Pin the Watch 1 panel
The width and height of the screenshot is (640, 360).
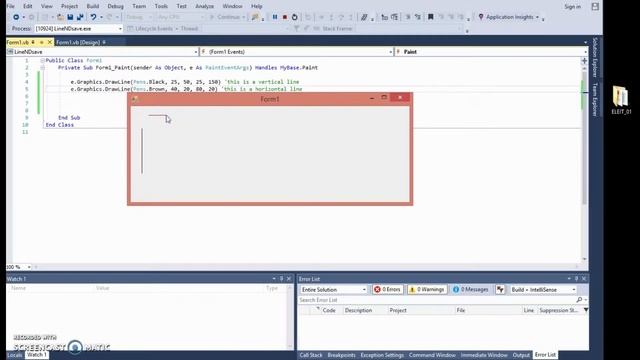[281, 279]
